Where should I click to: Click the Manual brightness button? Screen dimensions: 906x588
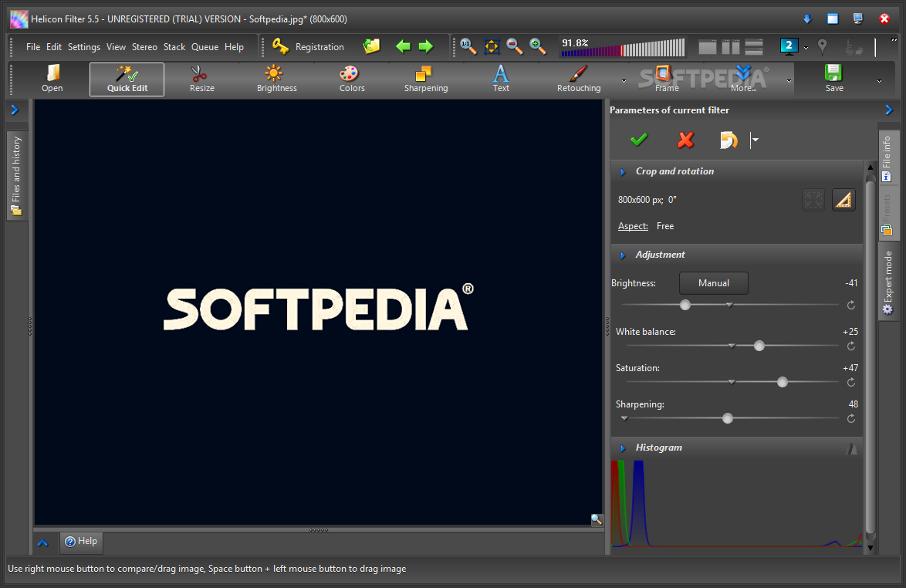pos(713,283)
